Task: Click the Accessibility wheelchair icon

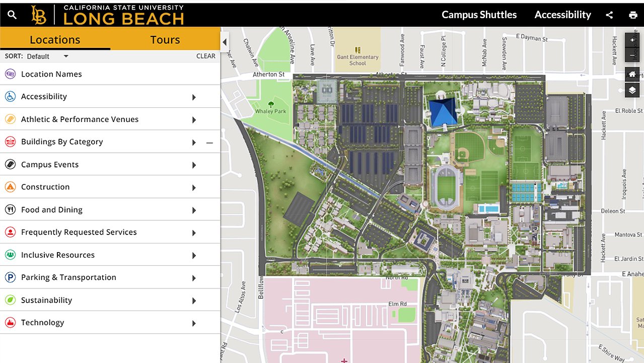Action: coord(10,97)
